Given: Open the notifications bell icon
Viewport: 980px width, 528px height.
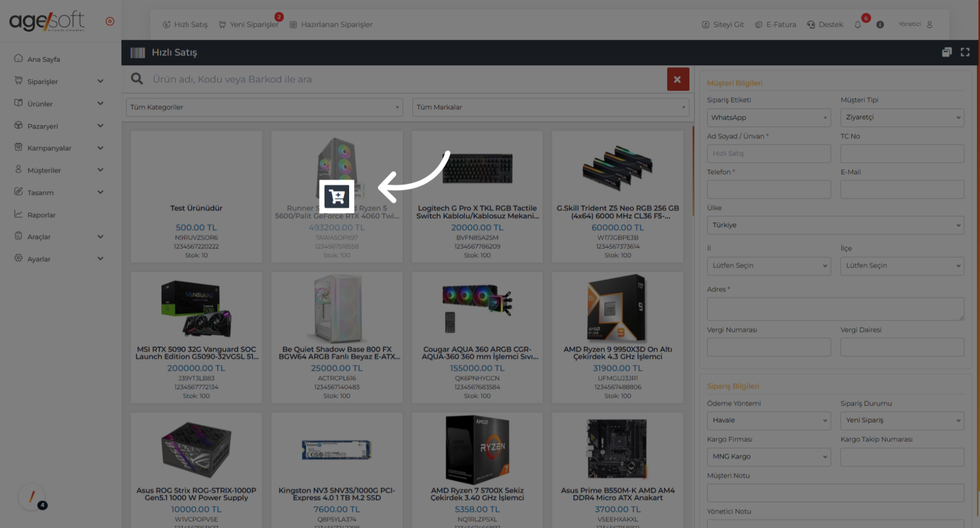Looking at the screenshot, I should click(857, 24).
